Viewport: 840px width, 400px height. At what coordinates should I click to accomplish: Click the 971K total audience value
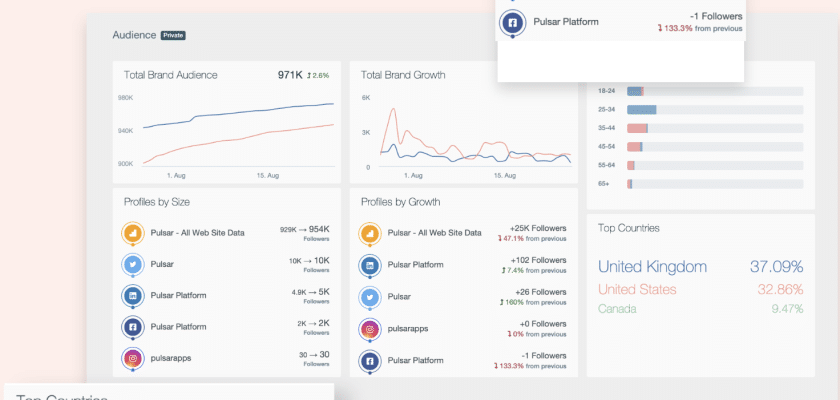pyautogui.click(x=289, y=75)
